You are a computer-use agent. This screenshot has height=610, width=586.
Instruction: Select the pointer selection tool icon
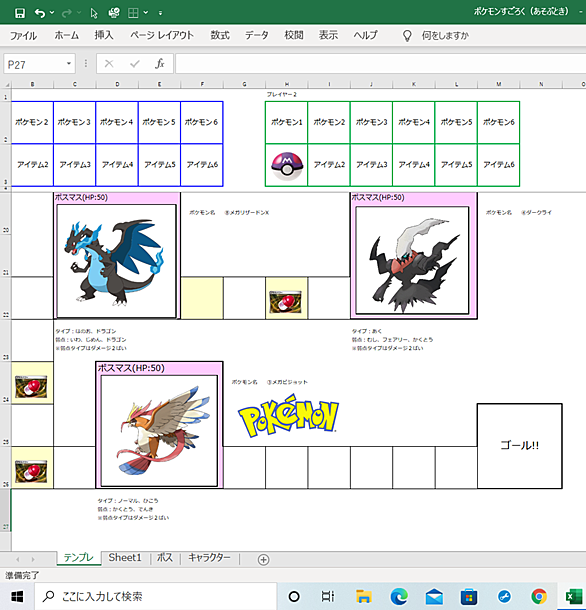click(94, 13)
